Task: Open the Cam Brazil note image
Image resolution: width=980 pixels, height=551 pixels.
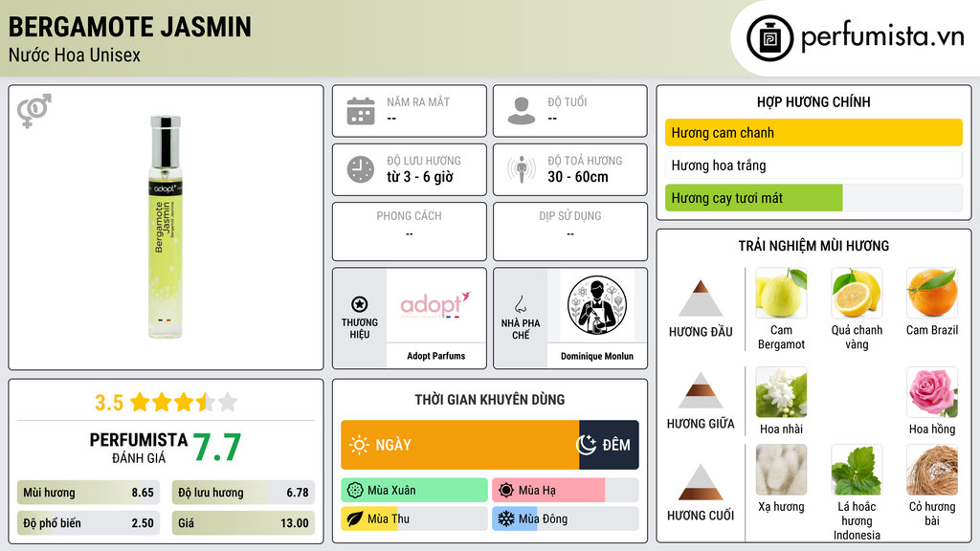Action: click(932, 293)
